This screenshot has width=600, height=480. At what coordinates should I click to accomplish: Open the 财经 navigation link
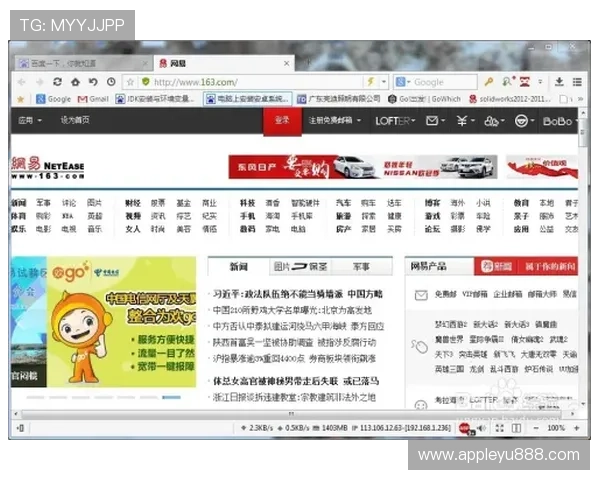pos(133,203)
